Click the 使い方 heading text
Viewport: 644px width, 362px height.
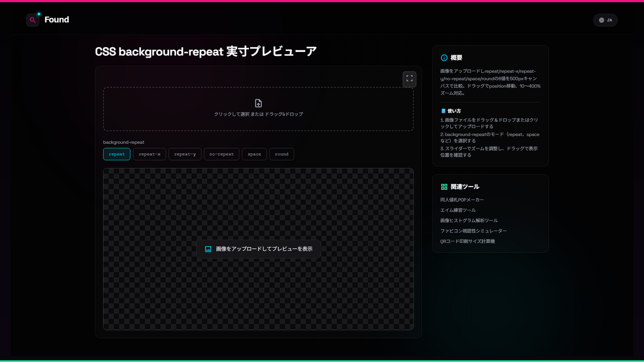click(x=454, y=111)
